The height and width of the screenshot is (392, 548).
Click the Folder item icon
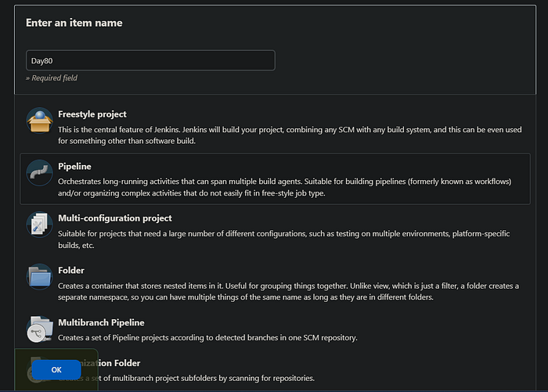39,277
